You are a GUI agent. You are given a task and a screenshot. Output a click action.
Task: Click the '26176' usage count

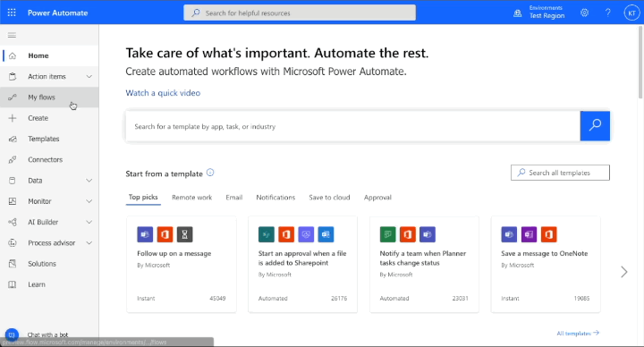339,299
